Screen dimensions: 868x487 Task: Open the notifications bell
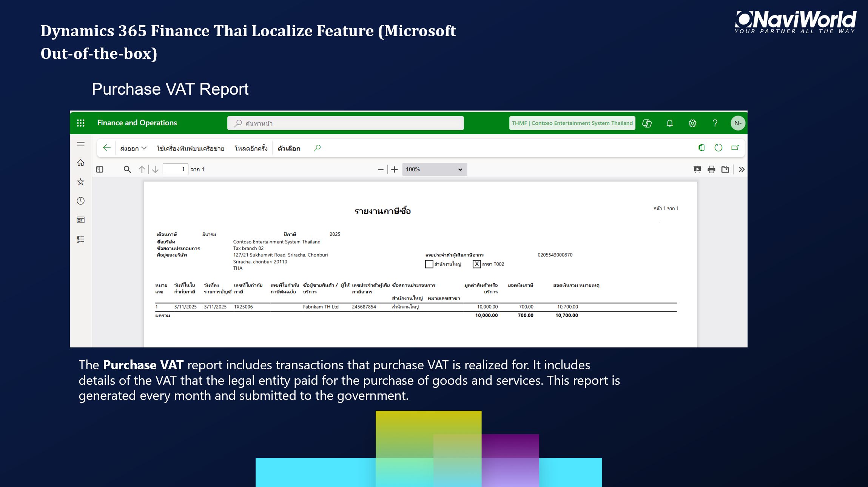point(670,123)
